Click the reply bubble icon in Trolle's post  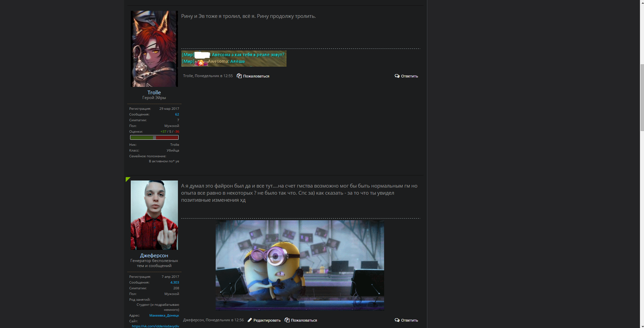397,76
